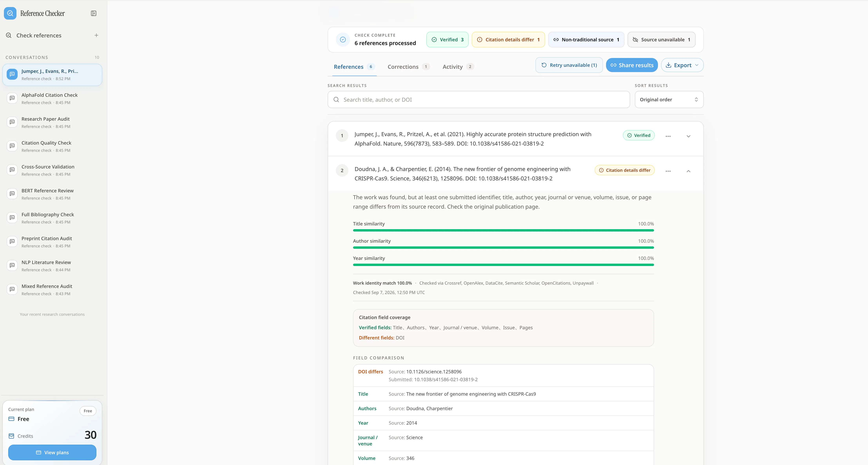Filter by Source unavailable chip
Screen dimensions: 868x465
[x=661, y=40]
